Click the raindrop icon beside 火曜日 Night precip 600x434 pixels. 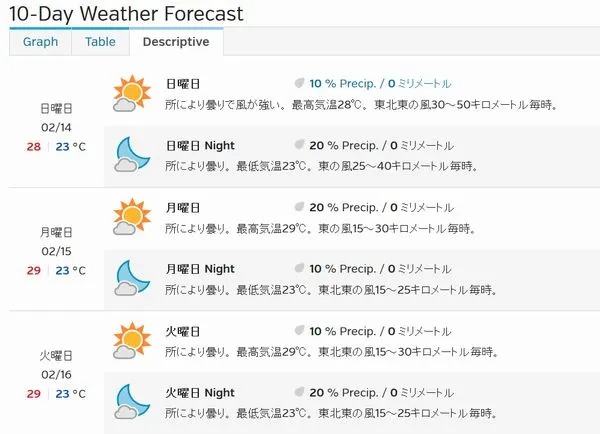click(x=299, y=392)
